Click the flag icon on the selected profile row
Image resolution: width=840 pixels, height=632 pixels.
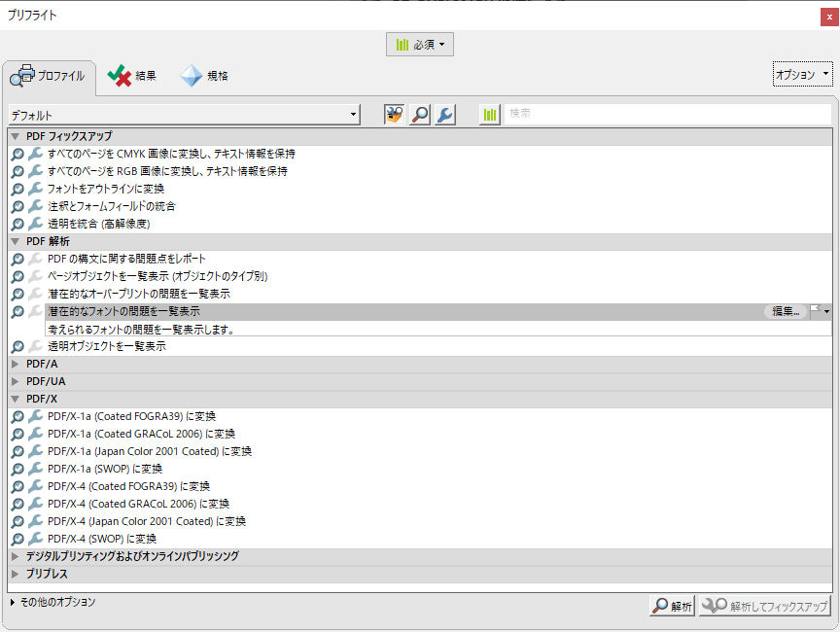[816, 311]
